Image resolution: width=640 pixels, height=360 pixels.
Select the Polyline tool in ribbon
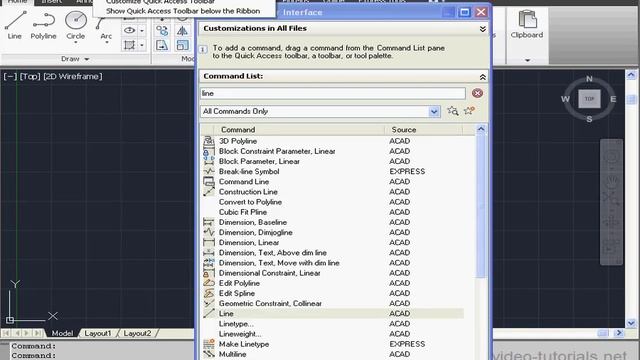(43, 24)
